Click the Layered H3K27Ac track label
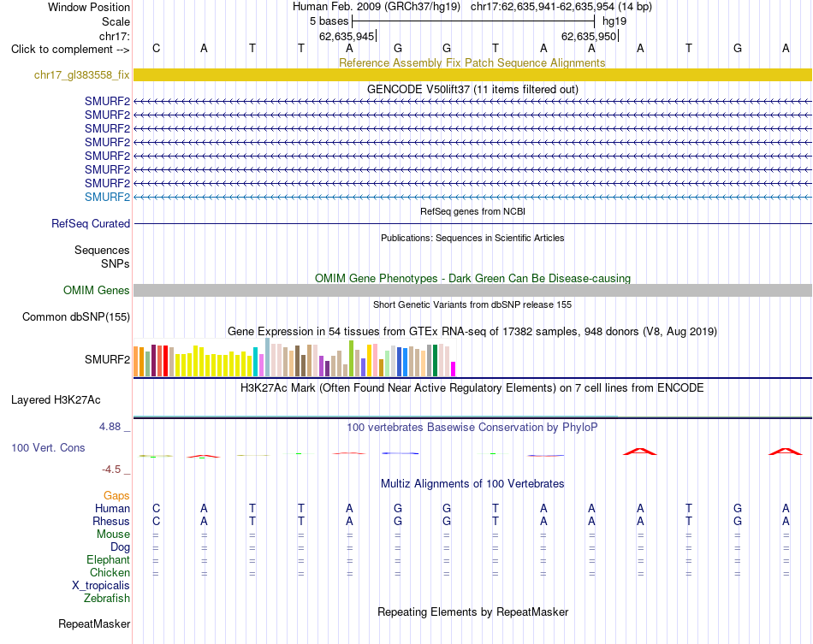 point(56,400)
